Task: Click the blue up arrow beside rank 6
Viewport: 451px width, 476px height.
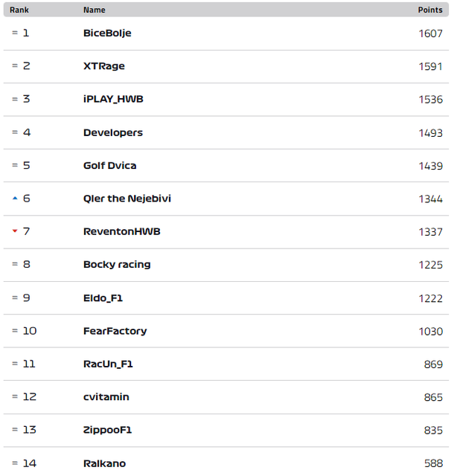Action: [15, 199]
